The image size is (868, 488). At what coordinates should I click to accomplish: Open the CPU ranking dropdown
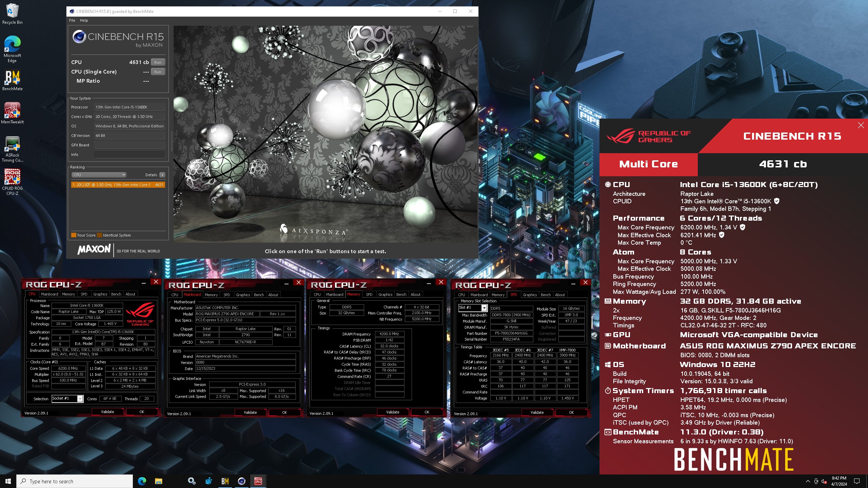pyautogui.click(x=99, y=175)
